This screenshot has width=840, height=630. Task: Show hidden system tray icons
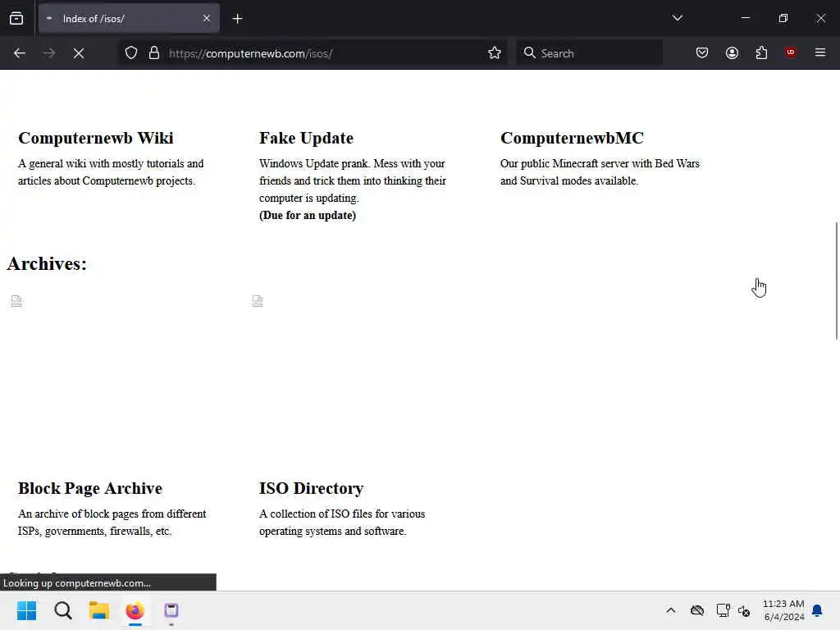(x=671, y=610)
